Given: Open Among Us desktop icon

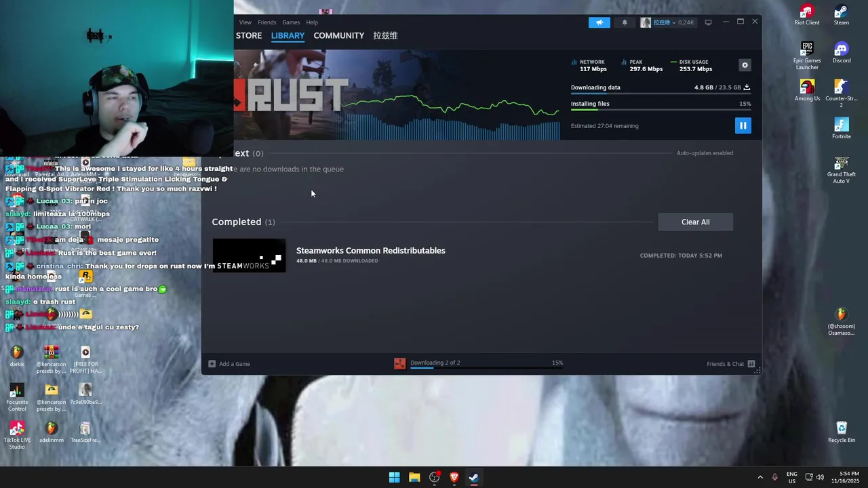Looking at the screenshot, I should coord(807,91).
